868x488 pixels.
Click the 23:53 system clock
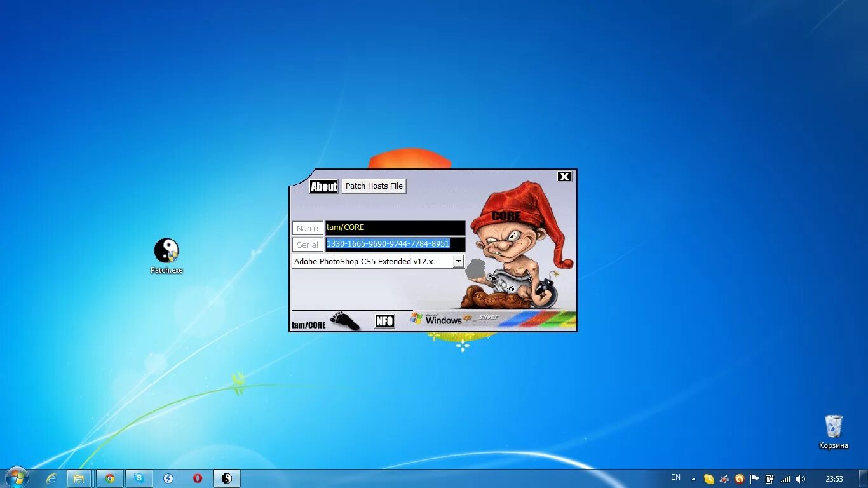click(834, 479)
